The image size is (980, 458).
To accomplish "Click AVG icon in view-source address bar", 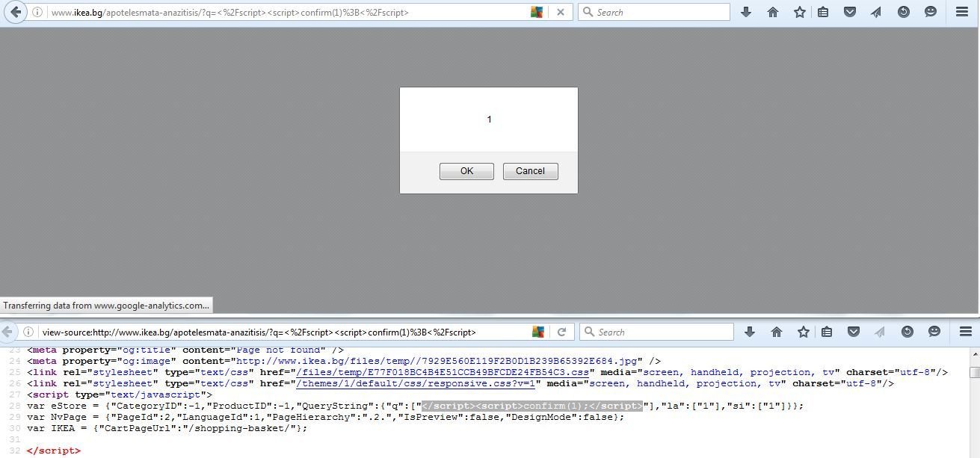I will [x=538, y=332].
